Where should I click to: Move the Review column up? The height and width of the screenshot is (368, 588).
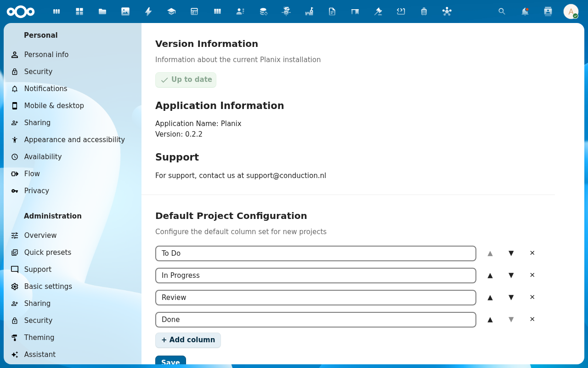(490, 298)
